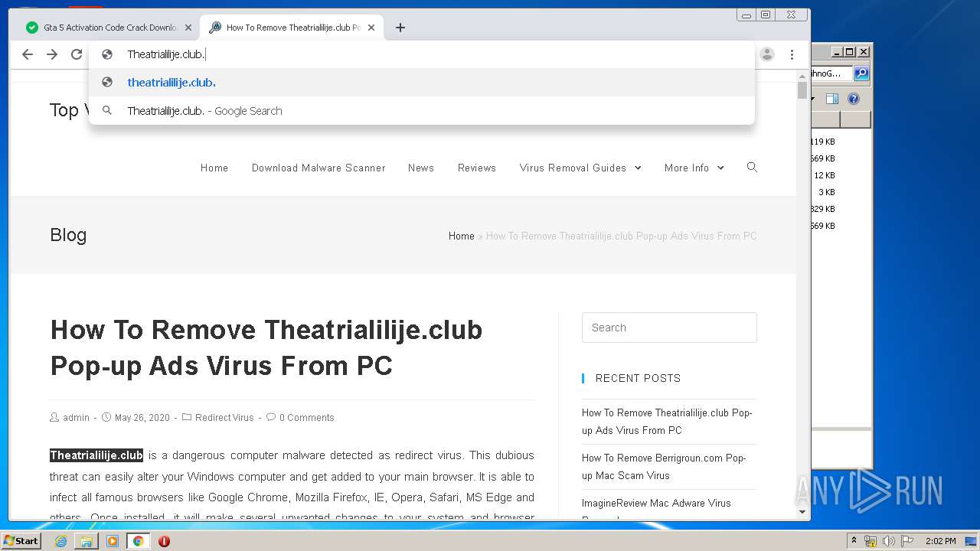Switch to Gta 5 Activation Code Crack tab

click(107, 28)
